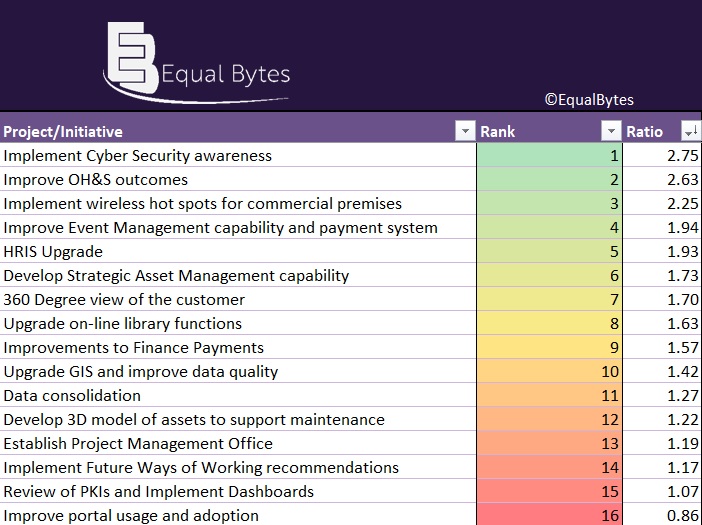Click the yellow rank 7 cell
Viewport: 702px width, 525px height.
pos(549,299)
